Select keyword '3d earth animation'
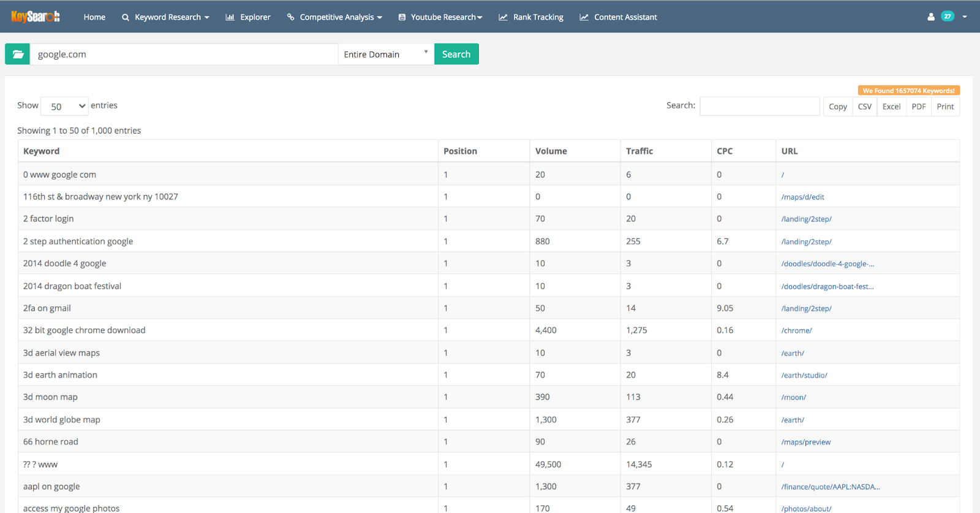The height and width of the screenshot is (513, 980). (x=60, y=375)
